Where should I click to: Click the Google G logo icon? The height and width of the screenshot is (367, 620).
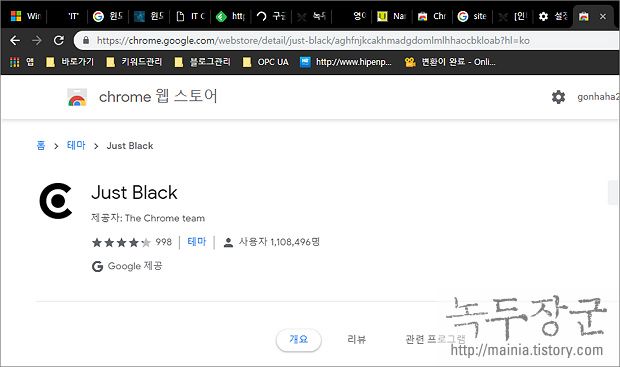click(x=97, y=267)
